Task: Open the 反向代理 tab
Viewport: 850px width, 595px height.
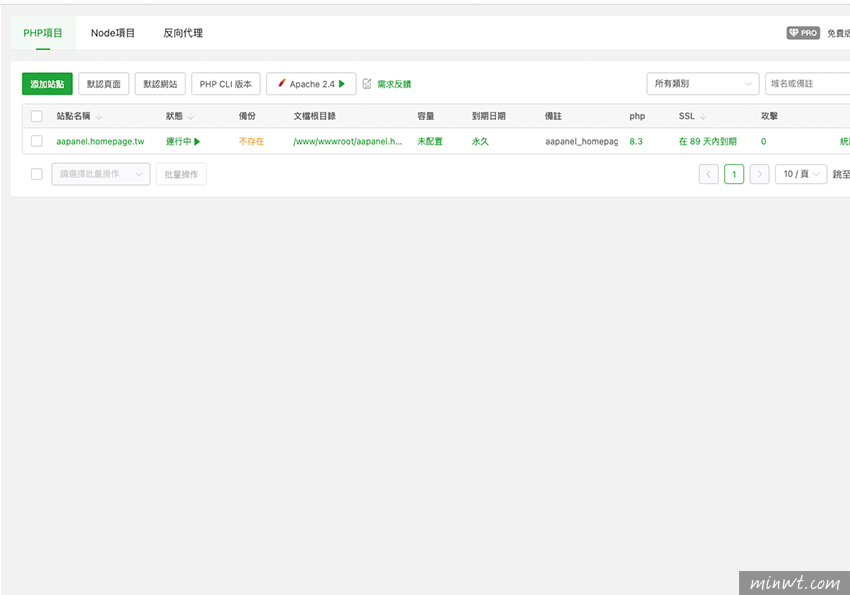Action: click(x=183, y=33)
